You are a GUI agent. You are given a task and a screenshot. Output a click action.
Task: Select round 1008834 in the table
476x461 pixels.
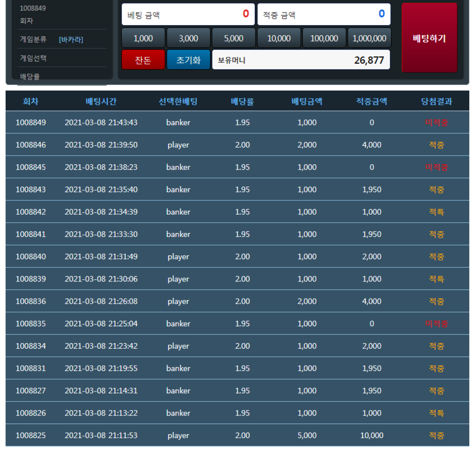click(x=31, y=346)
